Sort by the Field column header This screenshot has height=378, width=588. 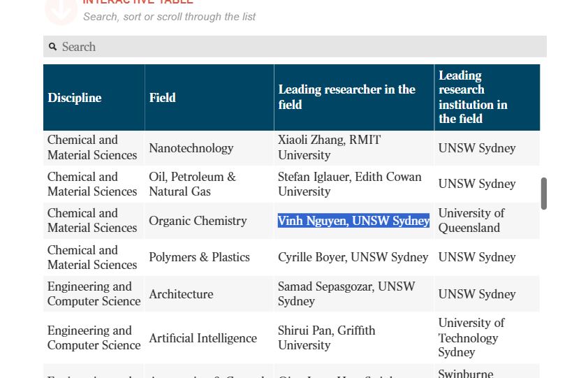162,98
